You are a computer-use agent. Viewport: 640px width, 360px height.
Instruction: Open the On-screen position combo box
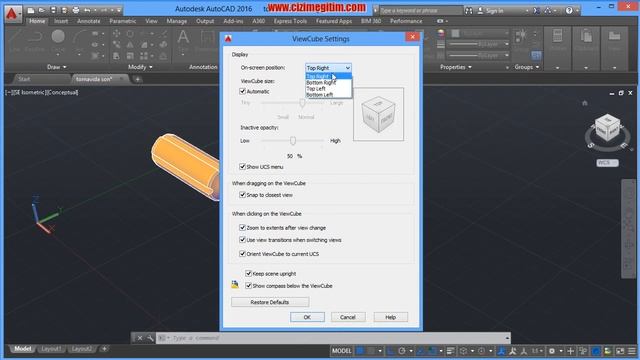click(328, 68)
